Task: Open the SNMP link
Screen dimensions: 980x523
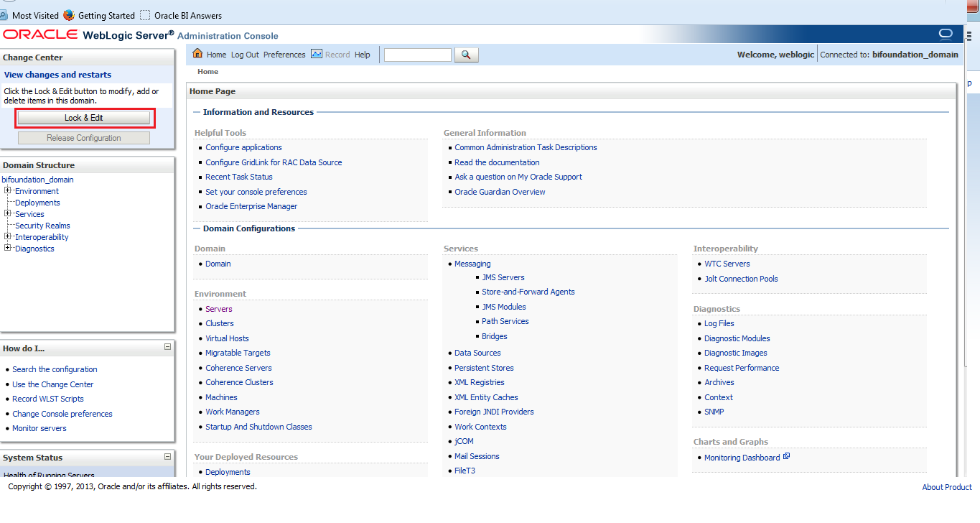Action: point(714,412)
